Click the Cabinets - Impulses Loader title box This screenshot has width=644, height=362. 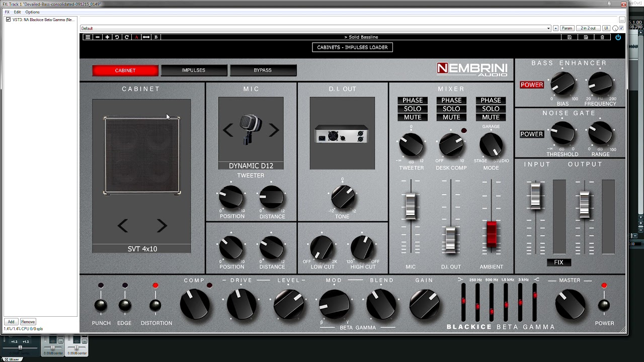point(352,47)
